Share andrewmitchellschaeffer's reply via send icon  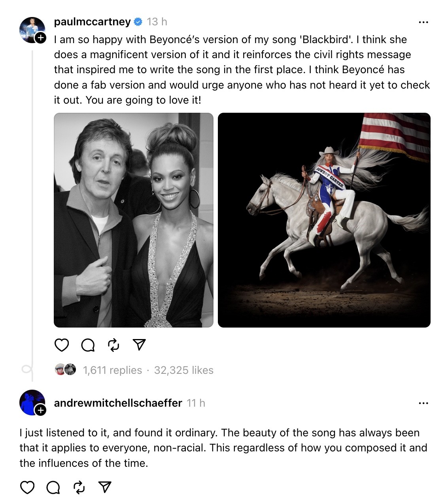pyautogui.click(x=105, y=487)
